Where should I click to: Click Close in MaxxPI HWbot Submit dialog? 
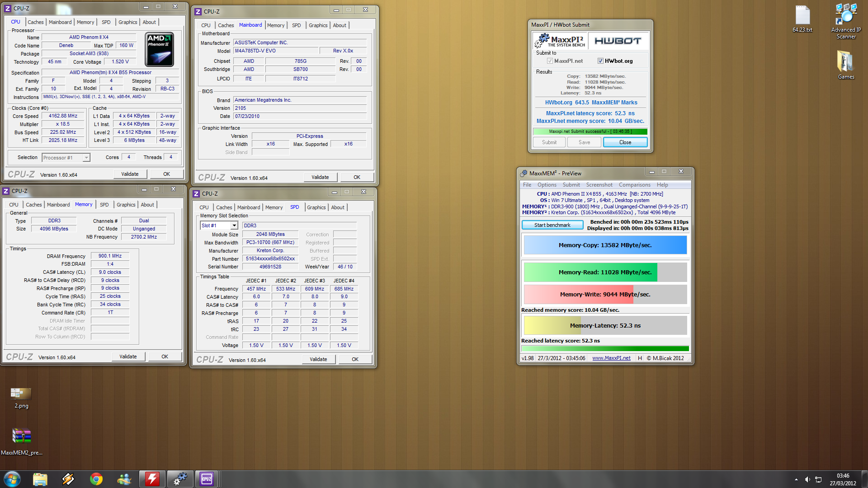625,142
